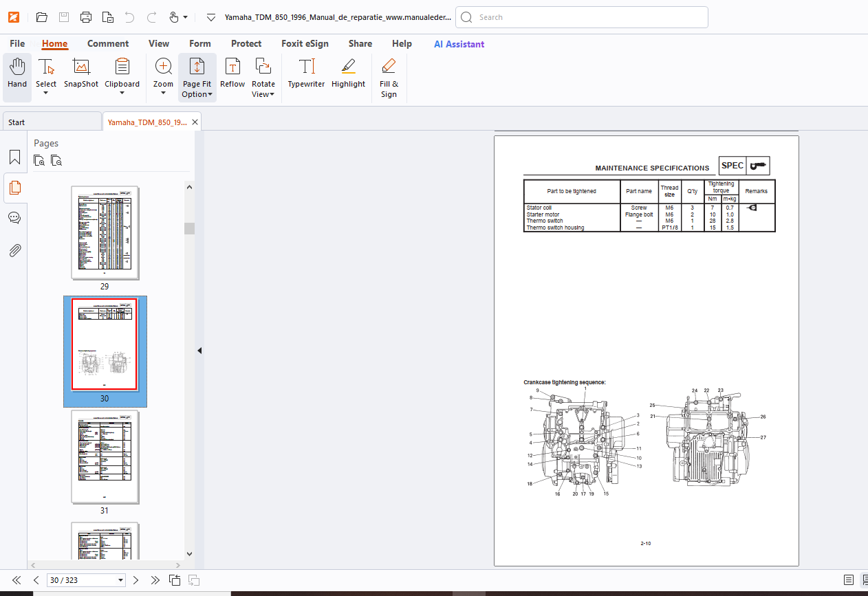Switch to the View ribbon tab
Image resolution: width=868 pixels, height=596 pixels.
(159, 43)
